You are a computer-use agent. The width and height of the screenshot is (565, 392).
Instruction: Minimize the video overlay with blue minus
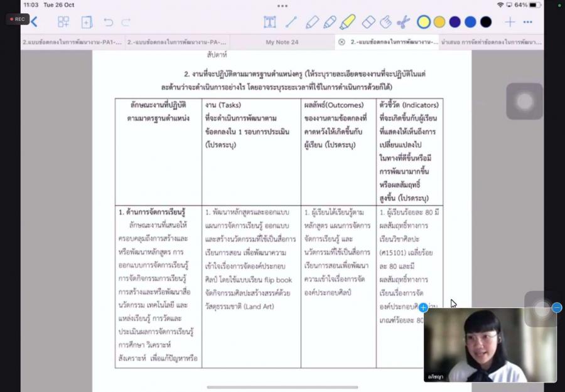tap(557, 307)
